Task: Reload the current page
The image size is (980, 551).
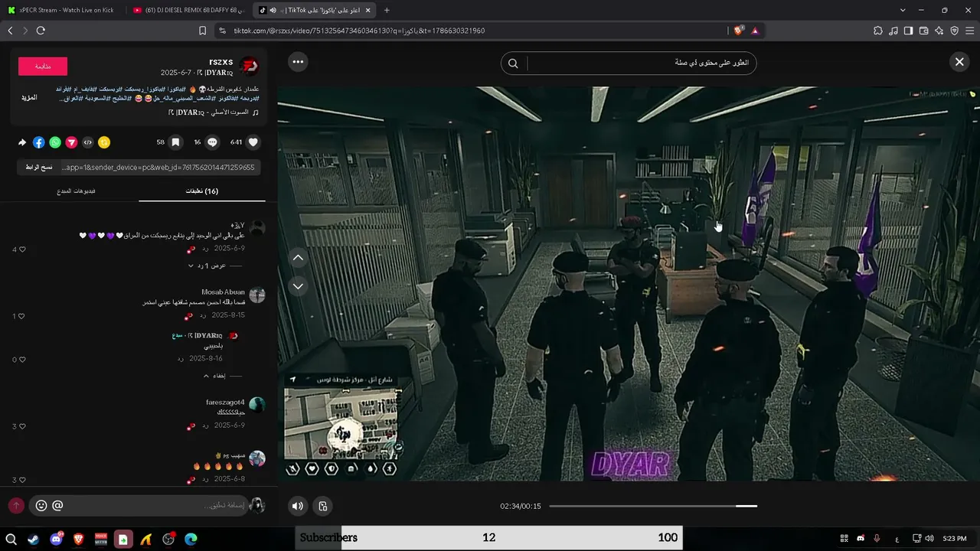Action: [41, 31]
